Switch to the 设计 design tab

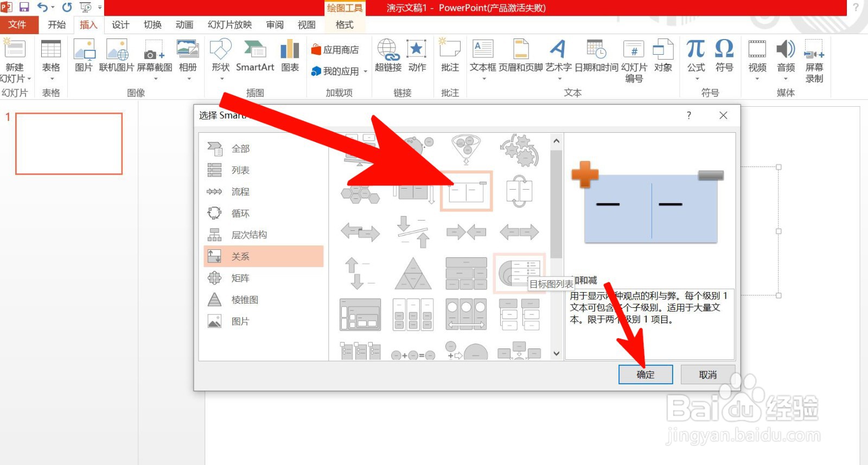(x=120, y=24)
